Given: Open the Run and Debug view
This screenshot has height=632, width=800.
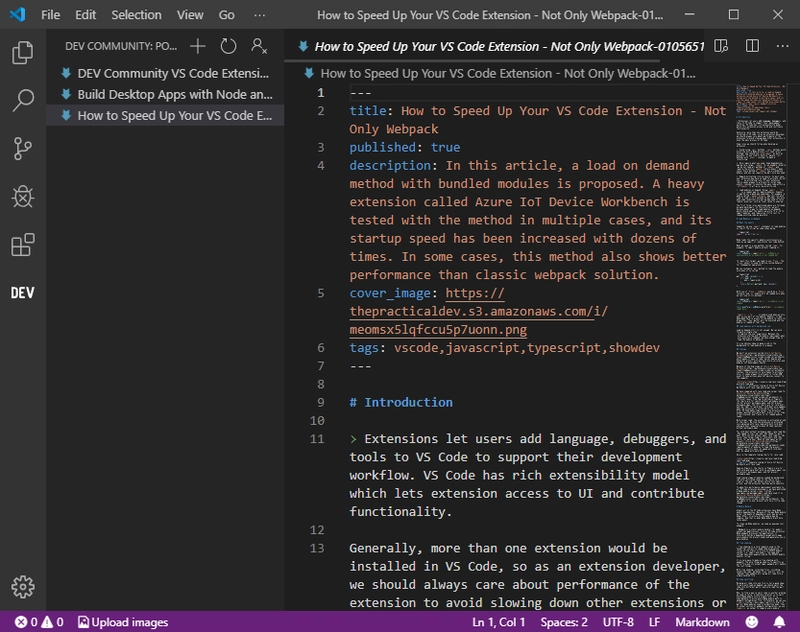Looking at the screenshot, I should [x=22, y=196].
